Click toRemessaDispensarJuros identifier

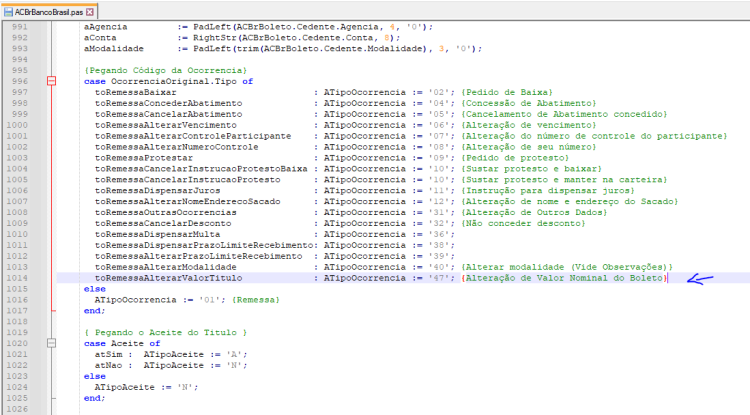pos(157,191)
